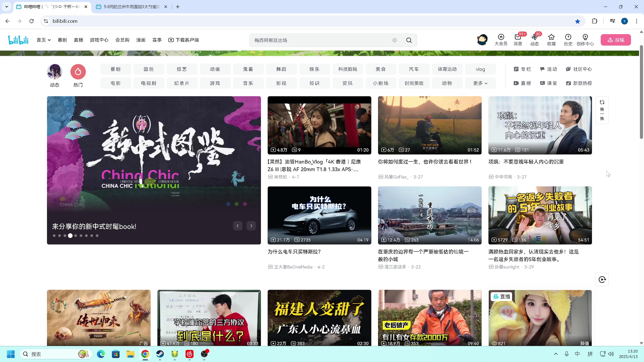The image size is (644, 362).
Task: Clear the search box text
Action: coord(394,40)
